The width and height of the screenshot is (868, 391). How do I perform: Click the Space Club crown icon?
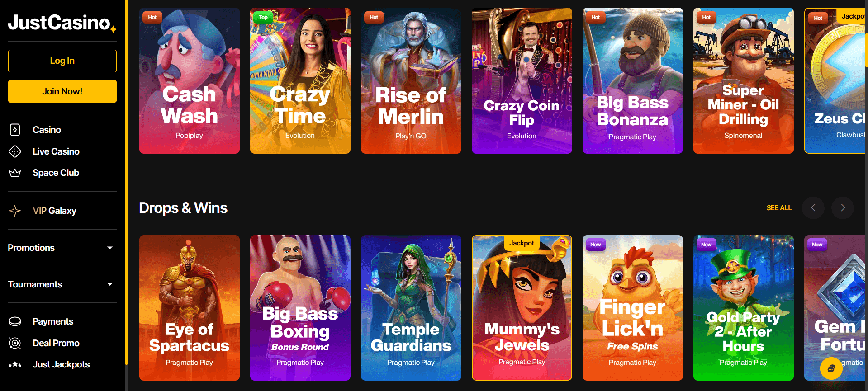(x=15, y=173)
